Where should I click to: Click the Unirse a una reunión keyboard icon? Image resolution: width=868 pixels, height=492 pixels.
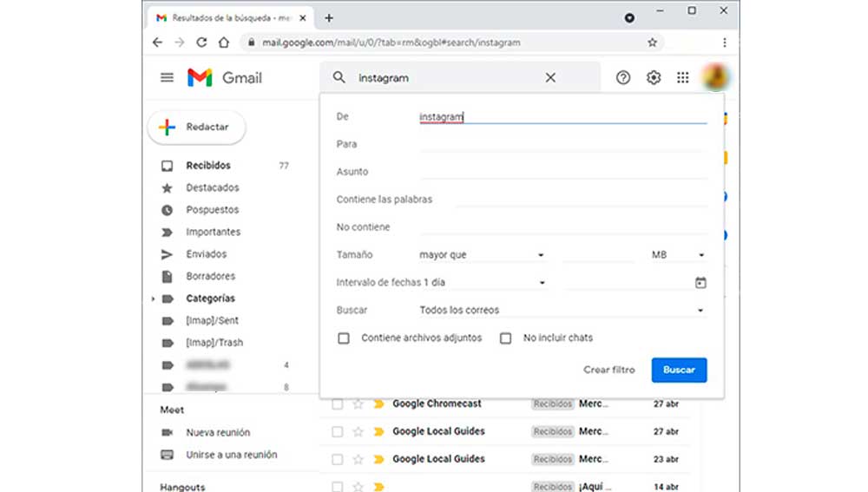click(167, 455)
